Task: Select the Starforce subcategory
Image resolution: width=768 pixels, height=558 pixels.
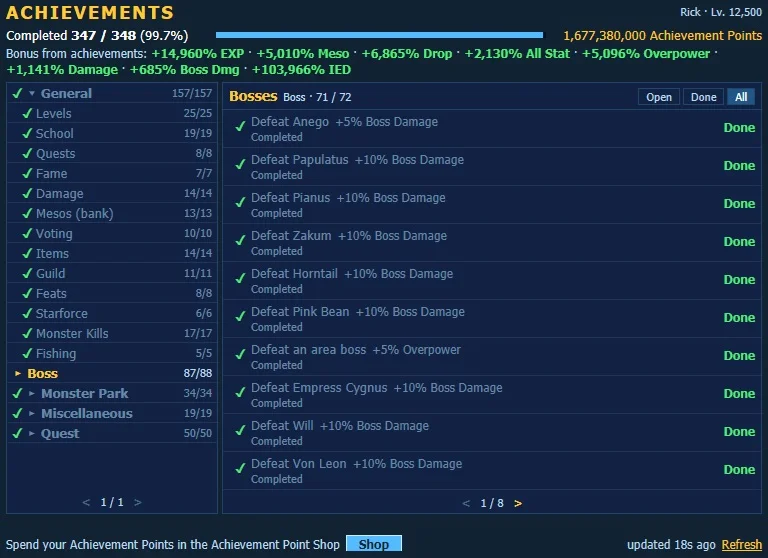Action: pos(112,314)
